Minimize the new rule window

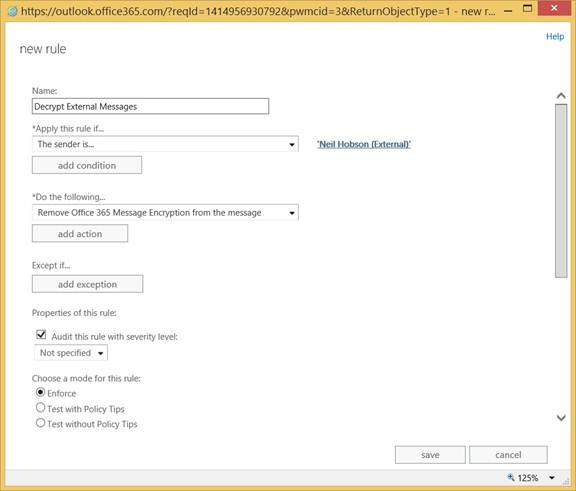coord(508,11)
